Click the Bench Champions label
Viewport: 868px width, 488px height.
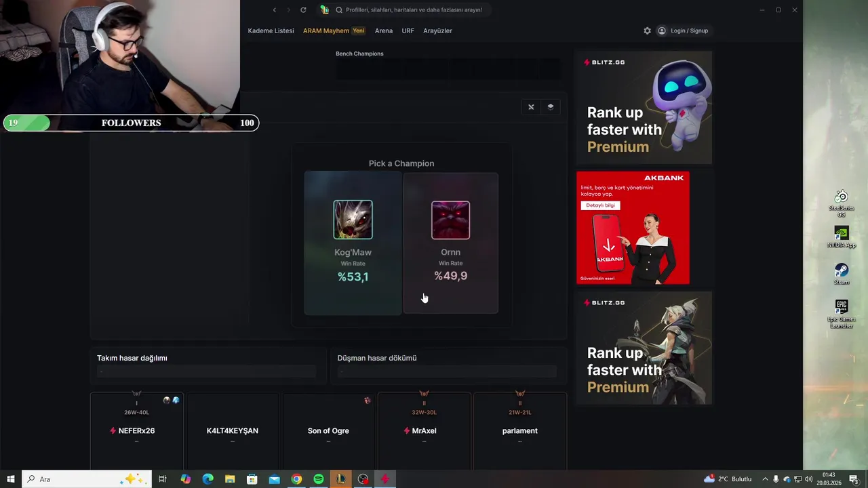click(x=359, y=54)
